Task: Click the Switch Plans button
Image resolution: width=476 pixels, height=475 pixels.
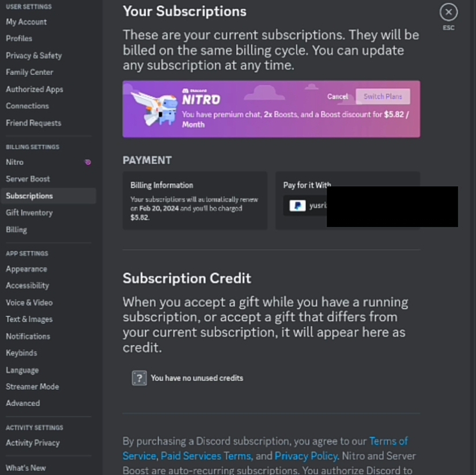Action: (383, 97)
